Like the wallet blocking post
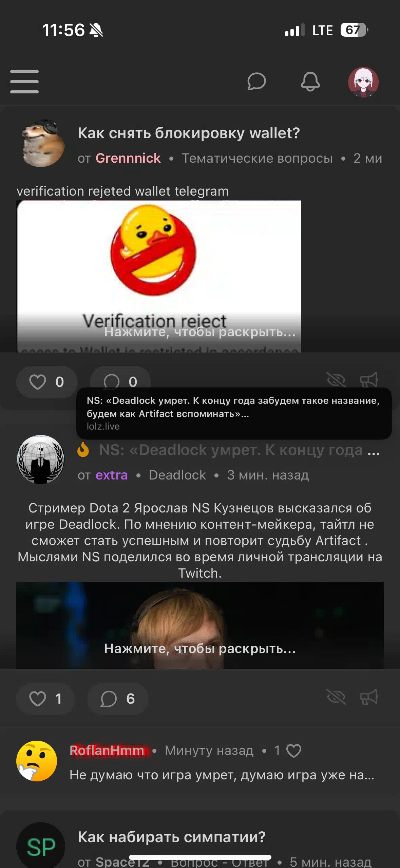This screenshot has height=868, width=400. [47, 382]
